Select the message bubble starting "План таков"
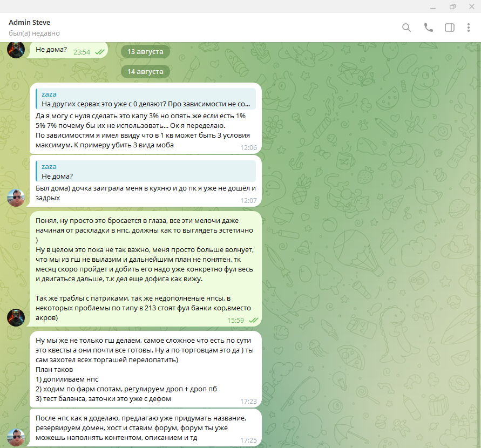 pyautogui.click(x=146, y=370)
